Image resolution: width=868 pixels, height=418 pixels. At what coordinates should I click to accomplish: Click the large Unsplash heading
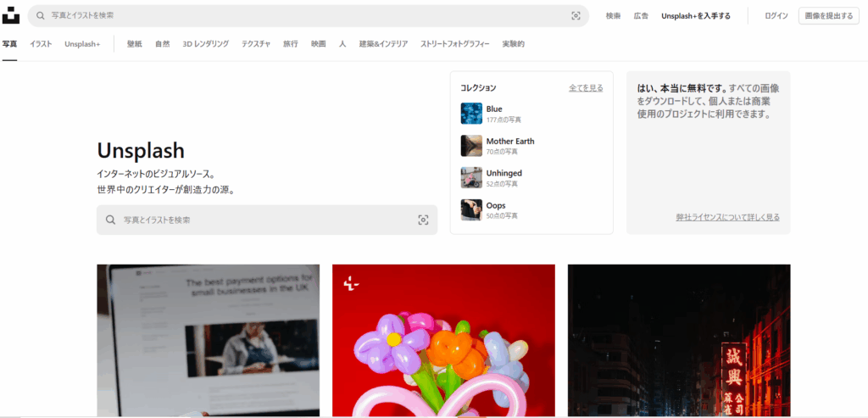tap(141, 151)
